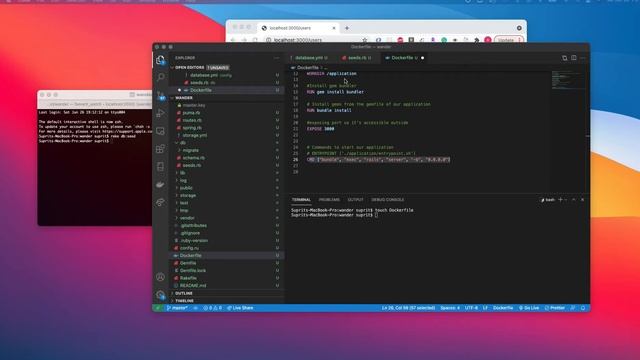Click the editor minimap preview
Viewport: 640px width, 360px height.
click(x=568, y=80)
